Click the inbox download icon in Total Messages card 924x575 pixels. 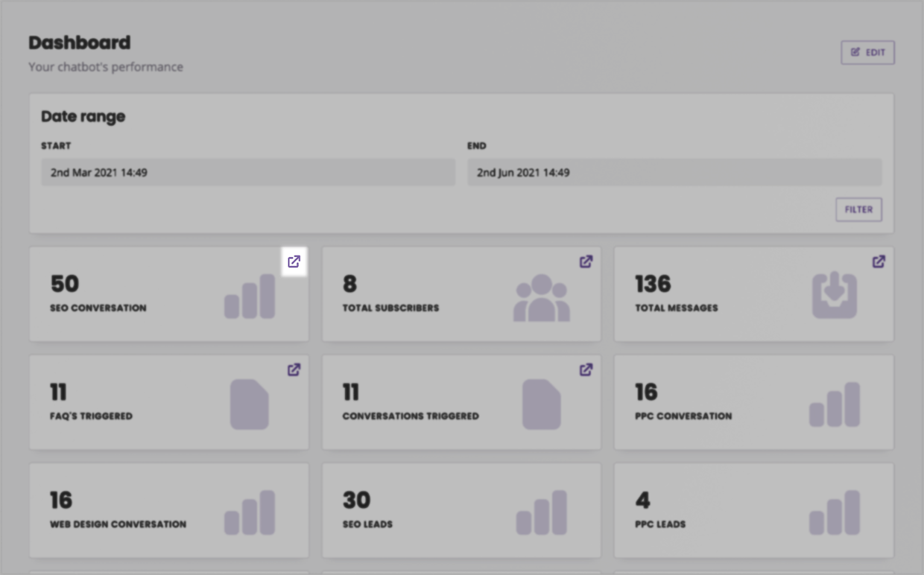coord(835,296)
